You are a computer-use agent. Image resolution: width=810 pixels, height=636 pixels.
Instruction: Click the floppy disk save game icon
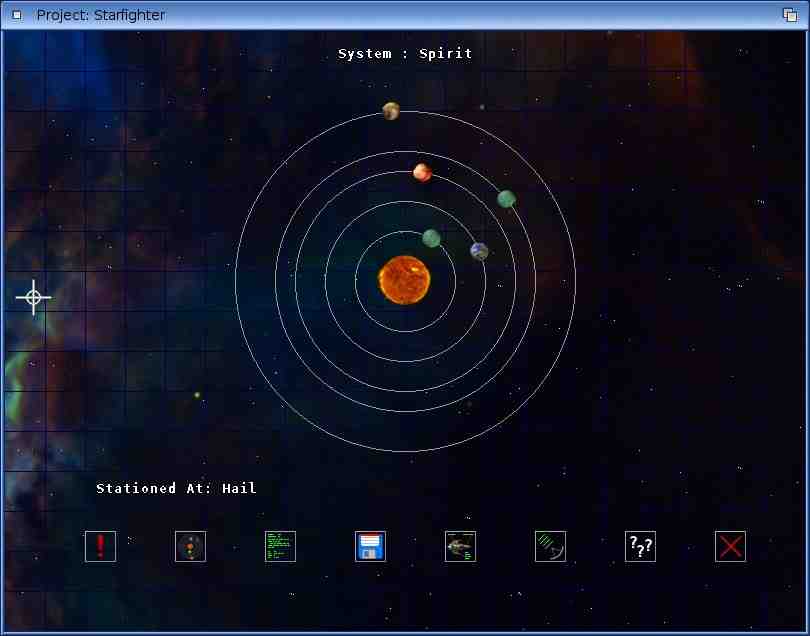[370, 546]
